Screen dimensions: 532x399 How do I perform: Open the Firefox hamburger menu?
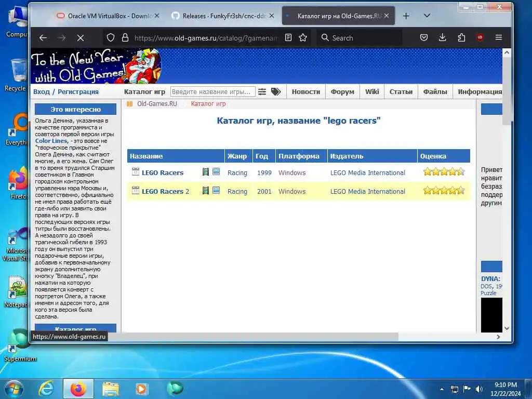click(x=498, y=37)
